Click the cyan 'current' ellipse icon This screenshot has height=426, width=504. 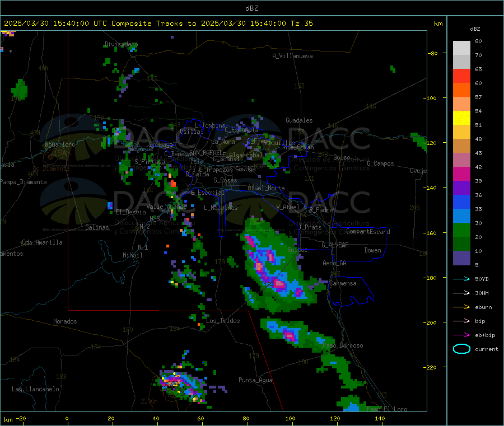pos(461,349)
